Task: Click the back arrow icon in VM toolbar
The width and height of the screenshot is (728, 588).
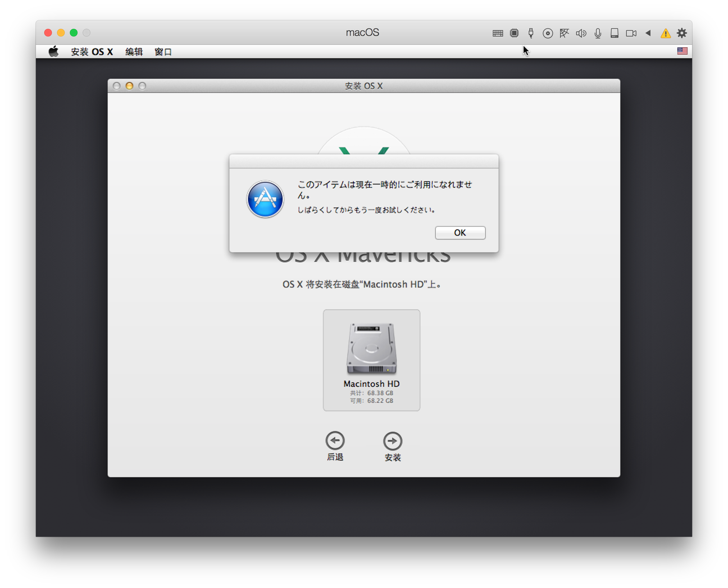Action: [x=648, y=33]
